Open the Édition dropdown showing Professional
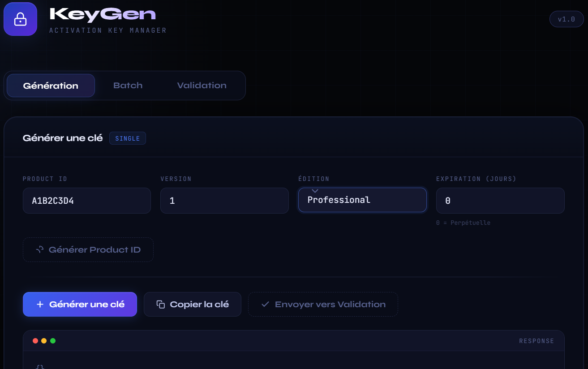Image resolution: width=588 pixels, height=369 pixels. (x=362, y=200)
